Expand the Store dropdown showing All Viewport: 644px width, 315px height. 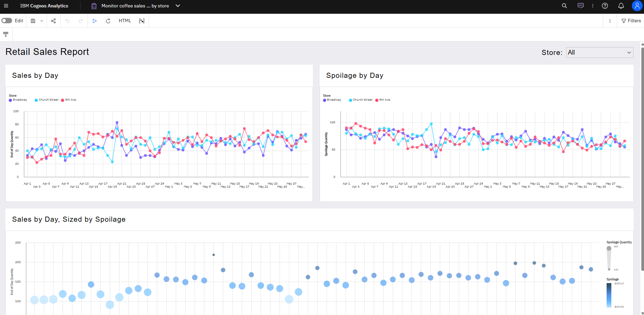[x=599, y=53]
